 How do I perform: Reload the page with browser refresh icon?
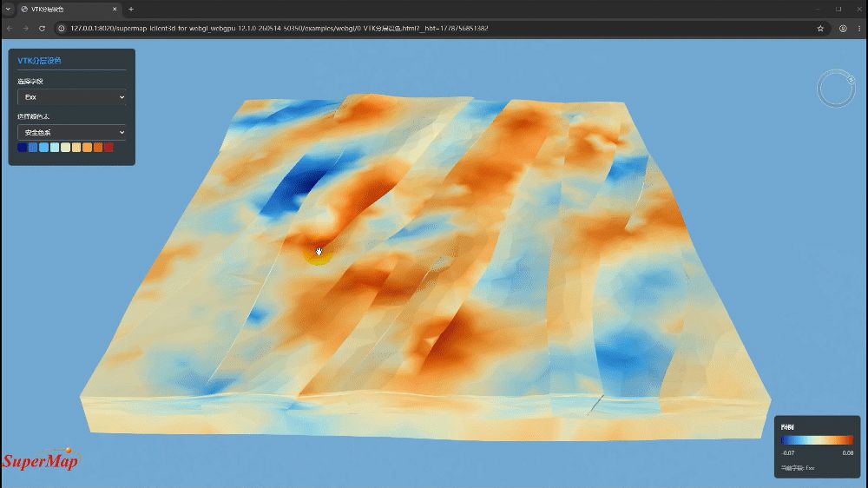42,29
